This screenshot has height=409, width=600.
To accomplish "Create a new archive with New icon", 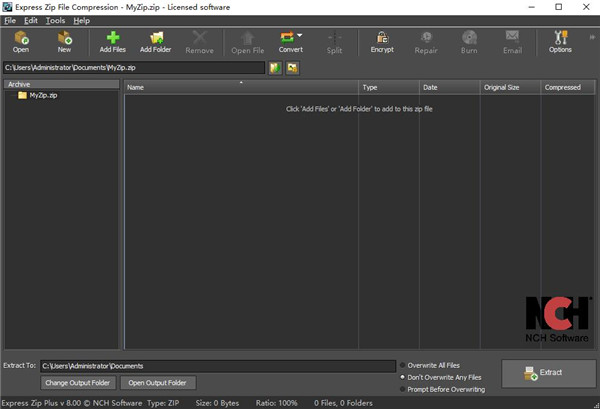I will [64, 41].
